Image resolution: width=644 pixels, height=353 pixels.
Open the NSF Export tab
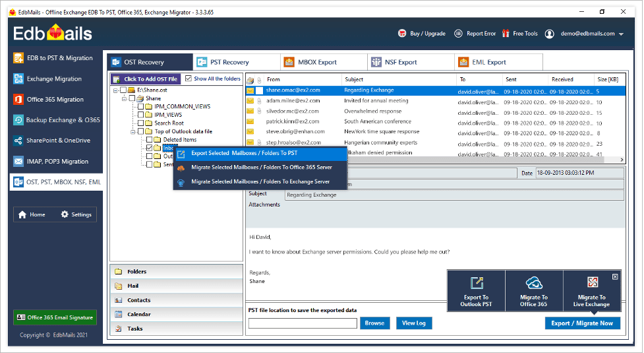[x=411, y=62]
